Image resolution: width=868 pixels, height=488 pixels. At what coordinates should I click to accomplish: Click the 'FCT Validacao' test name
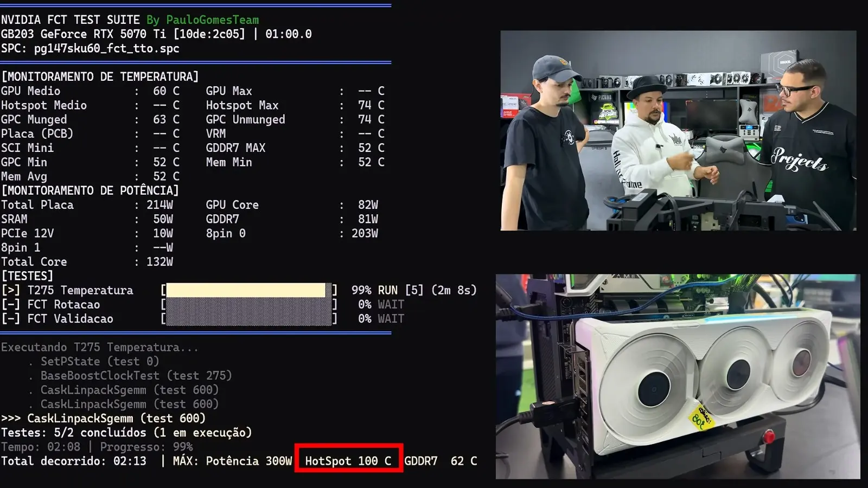71,318
